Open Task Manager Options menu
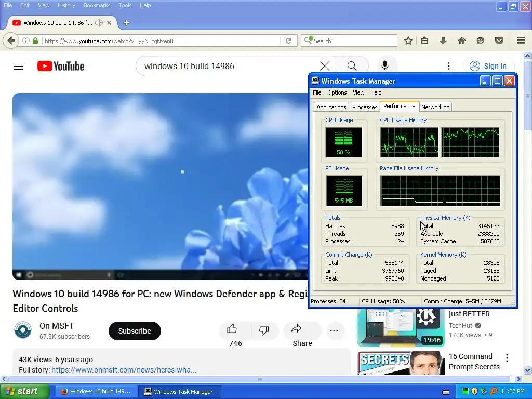Screen dimensions: 532x399 [337, 92]
